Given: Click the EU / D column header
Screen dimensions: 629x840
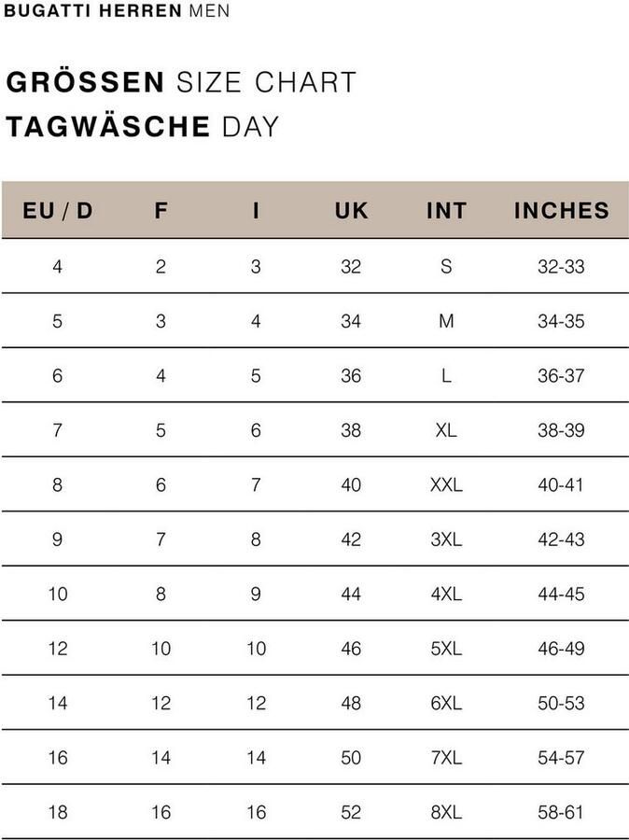Looking at the screenshot, I should pos(58,211).
